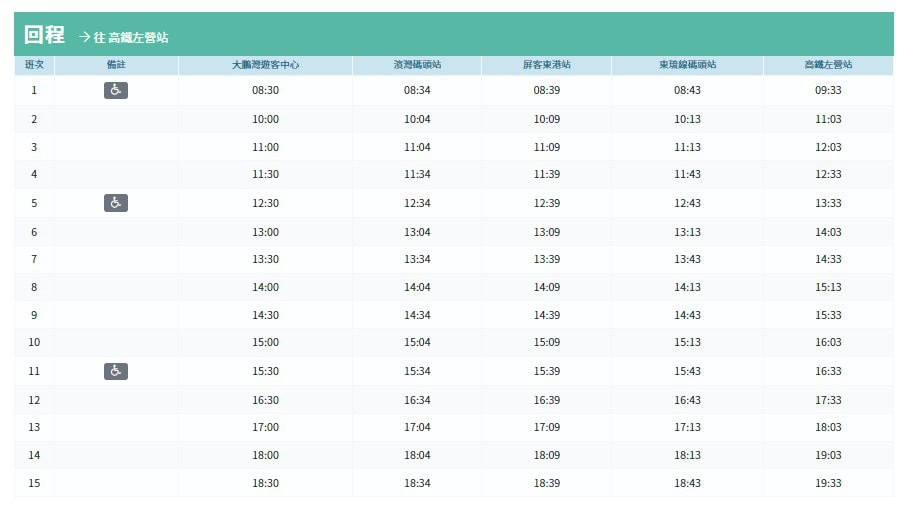Click the 東琉線碼頭站 column header

687,65
